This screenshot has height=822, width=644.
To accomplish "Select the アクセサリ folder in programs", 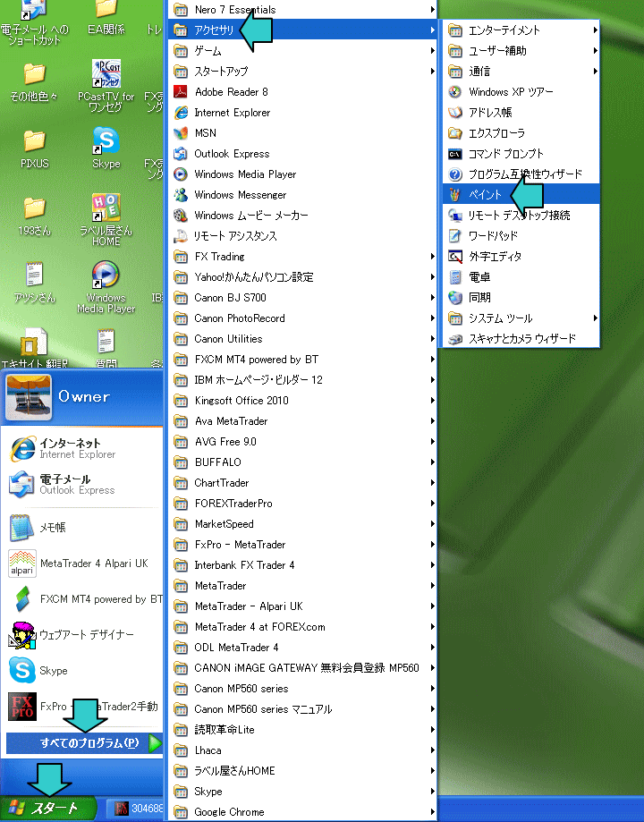I will 302,30.
